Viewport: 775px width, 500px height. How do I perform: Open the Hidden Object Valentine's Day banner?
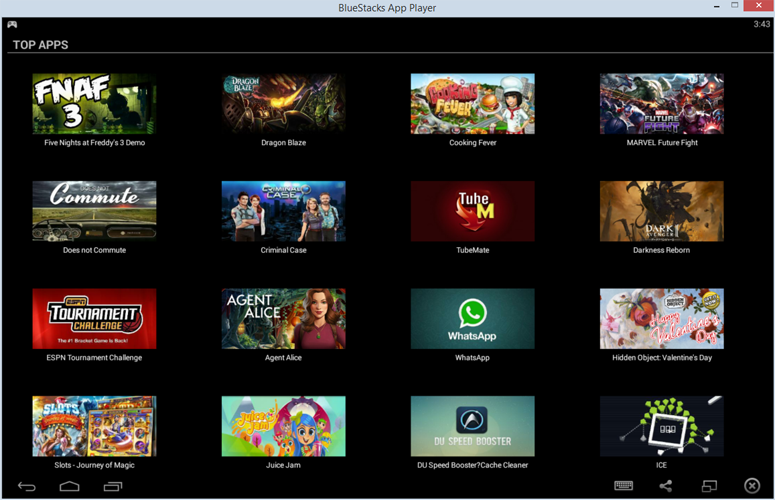point(662,319)
